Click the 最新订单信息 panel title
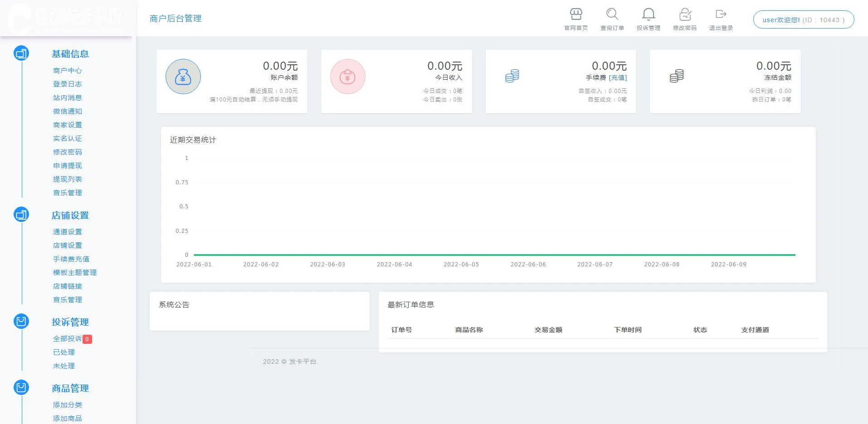868x424 pixels. [410, 305]
